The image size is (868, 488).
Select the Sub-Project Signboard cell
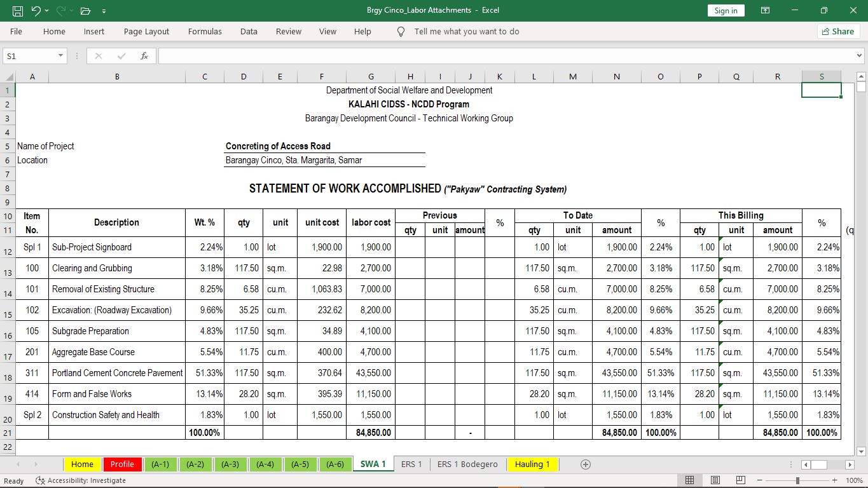(x=117, y=247)
